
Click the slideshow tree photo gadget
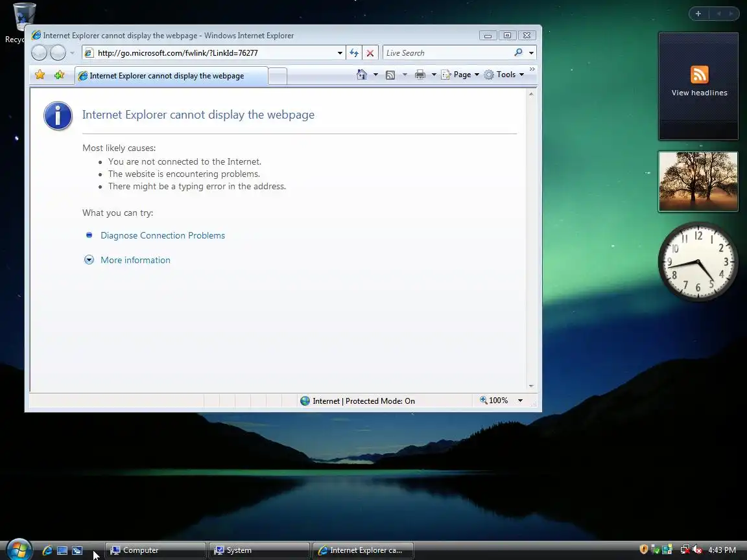(x=698, y=181)
